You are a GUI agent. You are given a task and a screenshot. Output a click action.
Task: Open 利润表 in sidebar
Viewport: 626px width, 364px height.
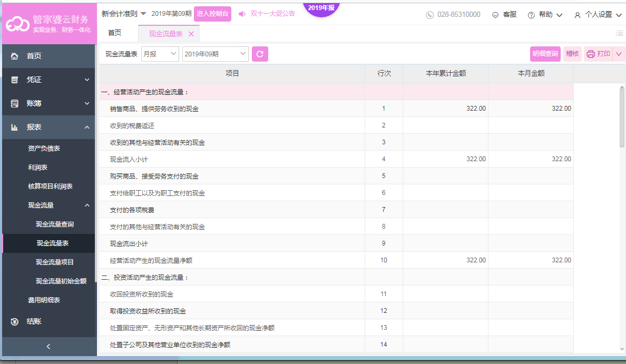click(37, 167)
